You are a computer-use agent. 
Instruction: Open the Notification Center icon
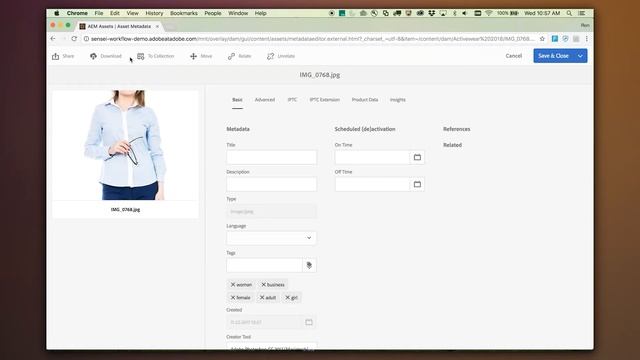pyautogui.click(x=582, y=13)
